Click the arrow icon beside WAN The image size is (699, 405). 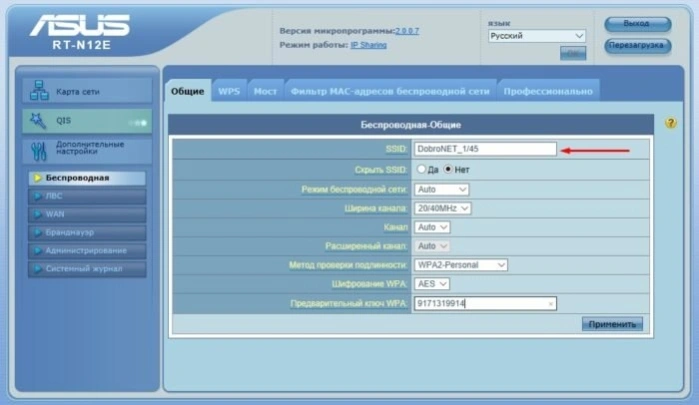coord(37,214)
